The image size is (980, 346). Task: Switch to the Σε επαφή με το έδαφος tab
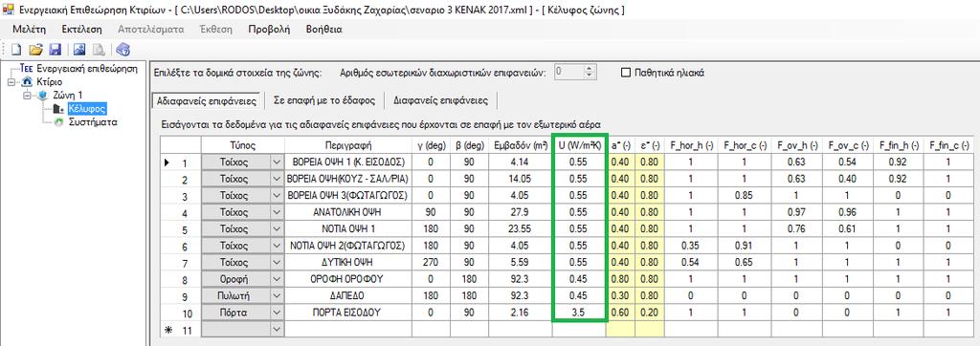pos(324,100)
